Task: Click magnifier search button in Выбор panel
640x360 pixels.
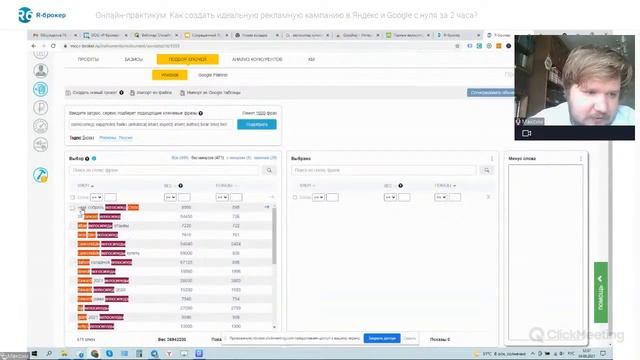Action: coord(269,170)
